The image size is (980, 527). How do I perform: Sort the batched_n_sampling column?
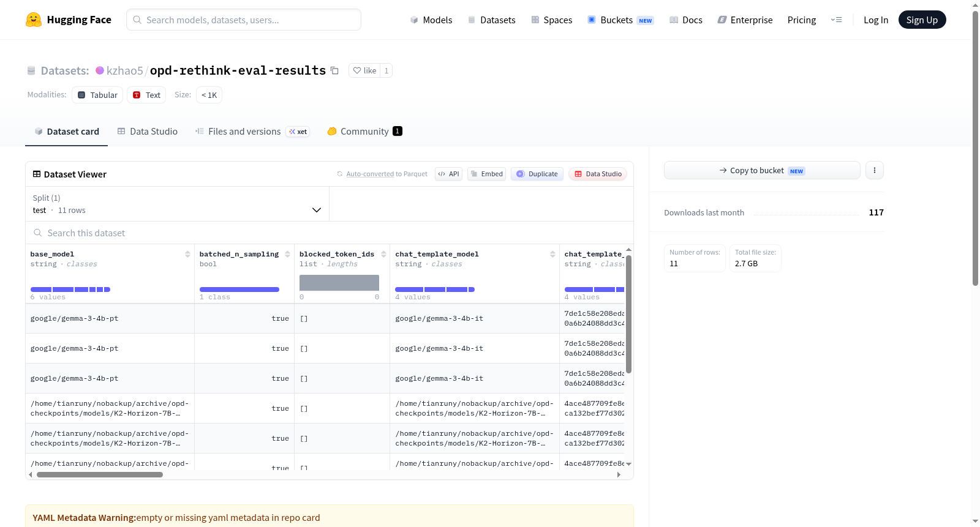(x=287, y=254)
